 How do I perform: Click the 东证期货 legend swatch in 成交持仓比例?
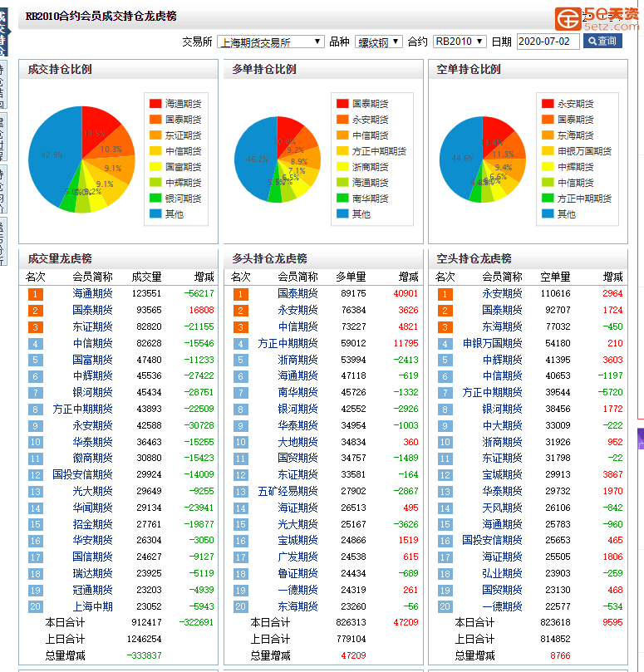[x=155, y=135]
